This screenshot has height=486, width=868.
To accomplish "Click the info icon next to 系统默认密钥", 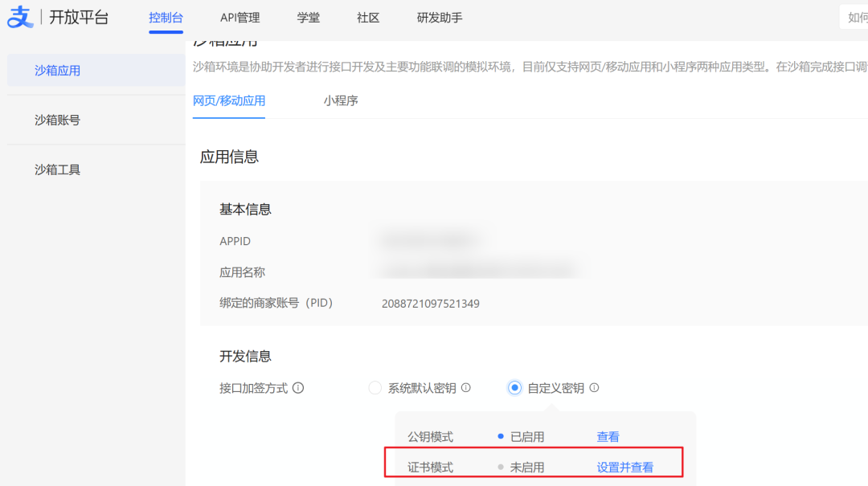I will pyautogui.click(x=468, y=388).
